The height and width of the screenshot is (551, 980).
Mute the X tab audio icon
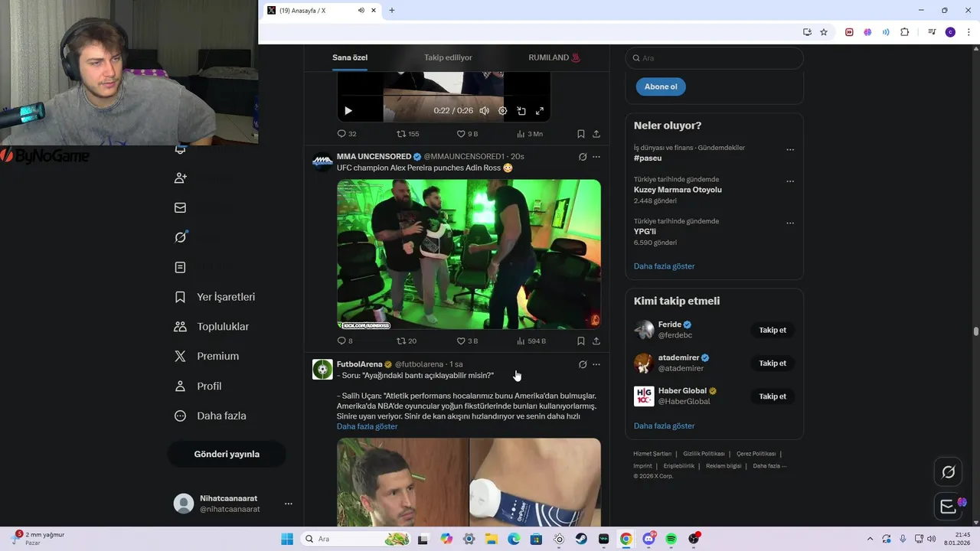(x=361, y=11)
